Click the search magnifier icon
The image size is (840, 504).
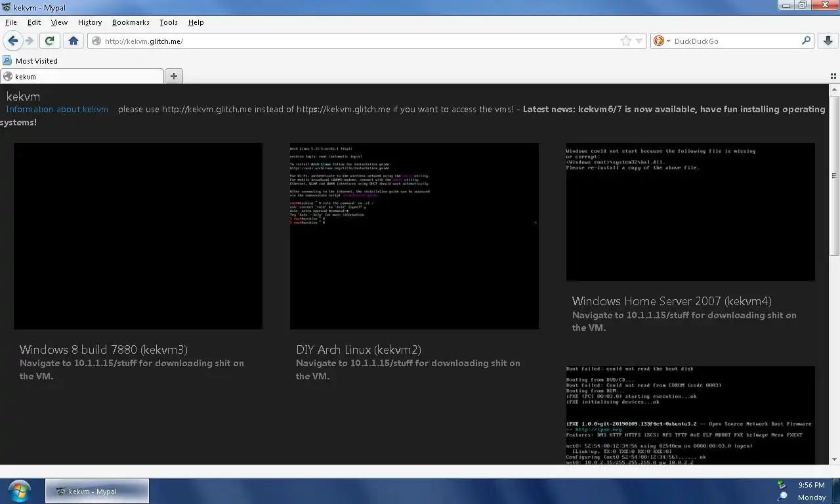(x=806, y=41)
